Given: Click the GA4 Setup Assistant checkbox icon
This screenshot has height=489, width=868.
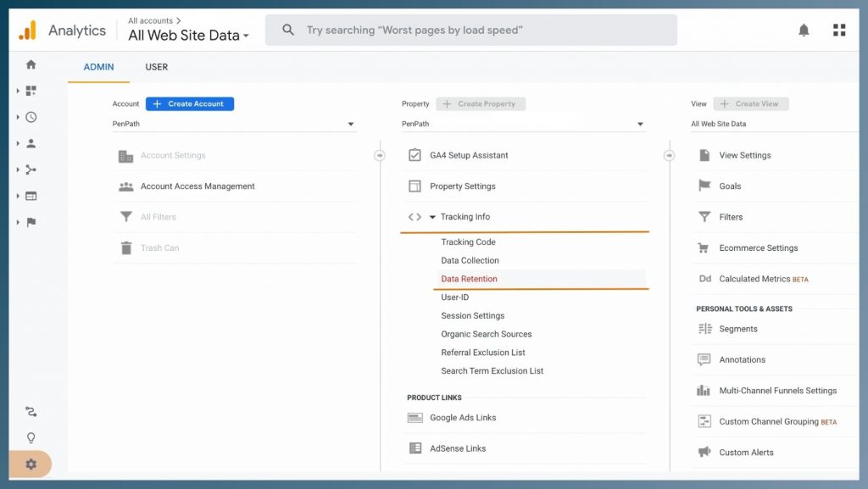Looking at the screenshot, I should point(415,155).
